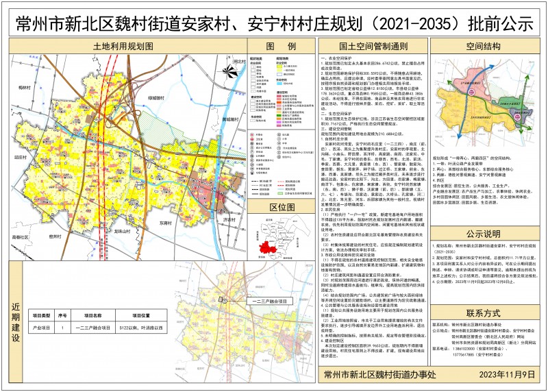The image size is (548, 392).
Task: Click the heading 二、生态空间保护
Action: click(x=336, y=114)
